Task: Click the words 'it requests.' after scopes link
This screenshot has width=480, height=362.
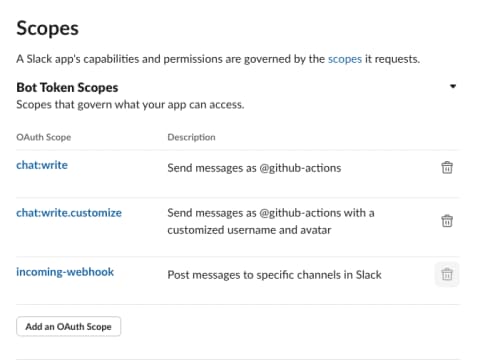Action: click(392, 59)
